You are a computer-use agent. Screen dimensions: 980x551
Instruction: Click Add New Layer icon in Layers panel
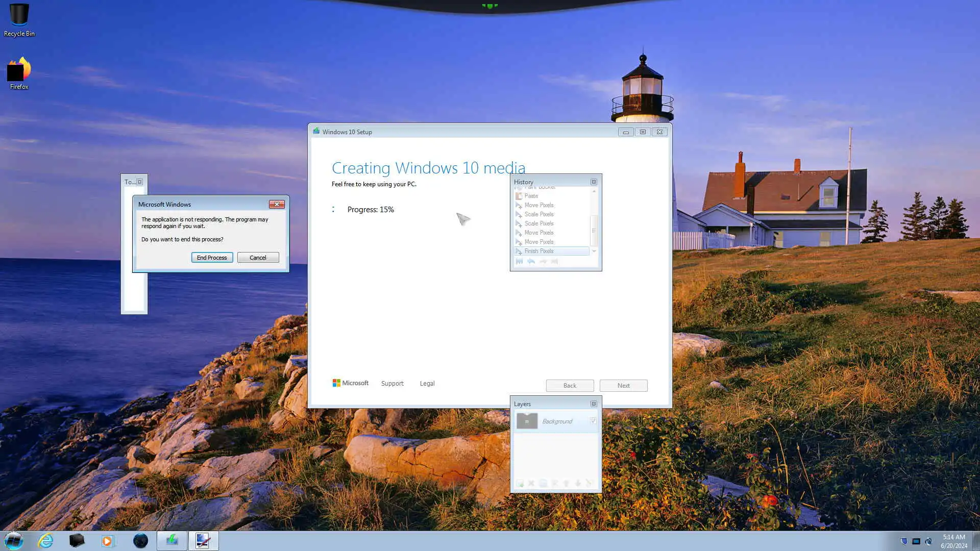click(520, 483)
